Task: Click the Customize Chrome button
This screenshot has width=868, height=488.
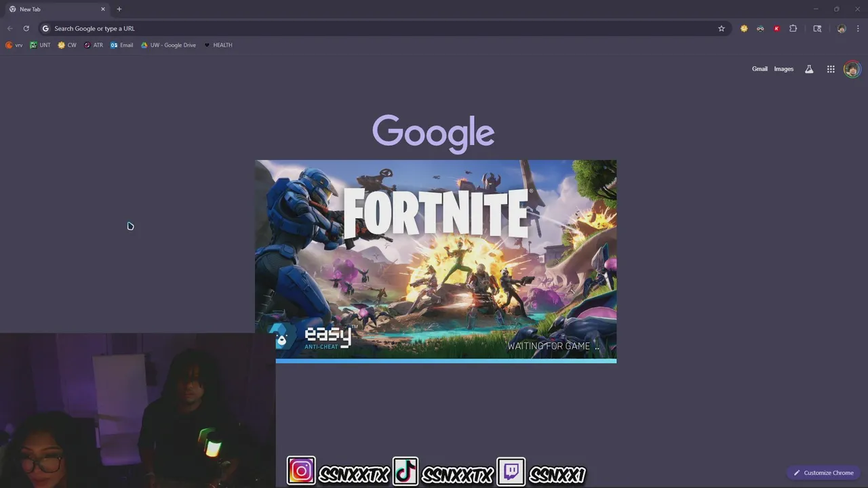Action: [x=823, y=473]
